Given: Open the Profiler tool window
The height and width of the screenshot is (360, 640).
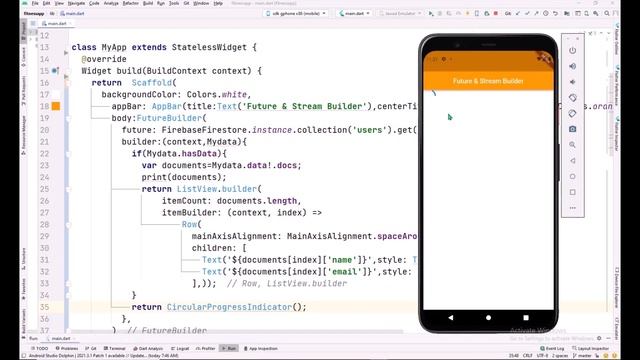Looking at the screenshot, I should pos(206,349).
